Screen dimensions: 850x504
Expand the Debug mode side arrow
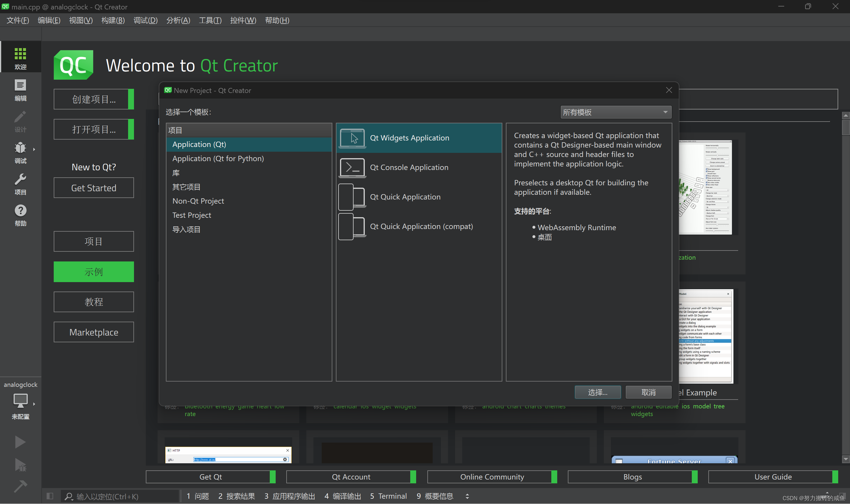[x=34, y=149]
